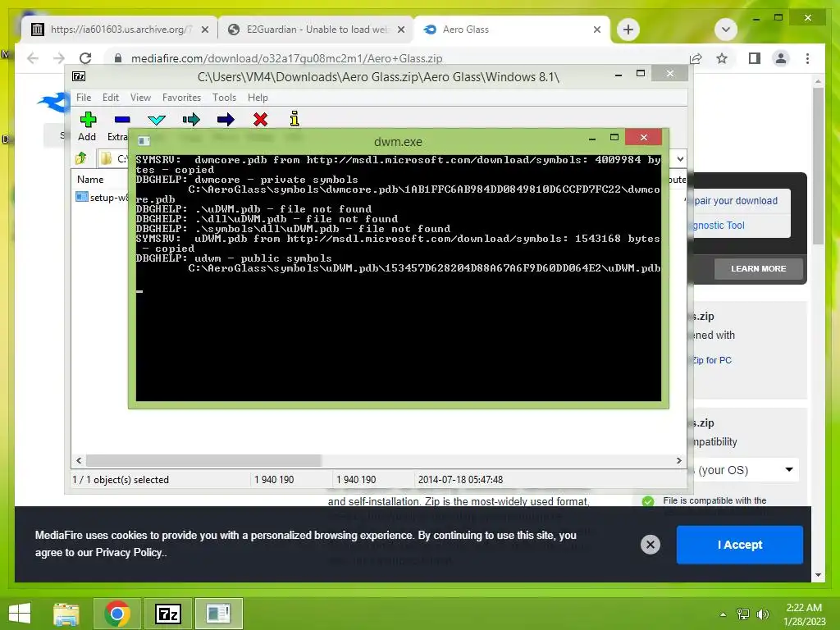Open the Help menu in 7-Zip
Screen dimensions: 840x630
(x=258, y=98)
